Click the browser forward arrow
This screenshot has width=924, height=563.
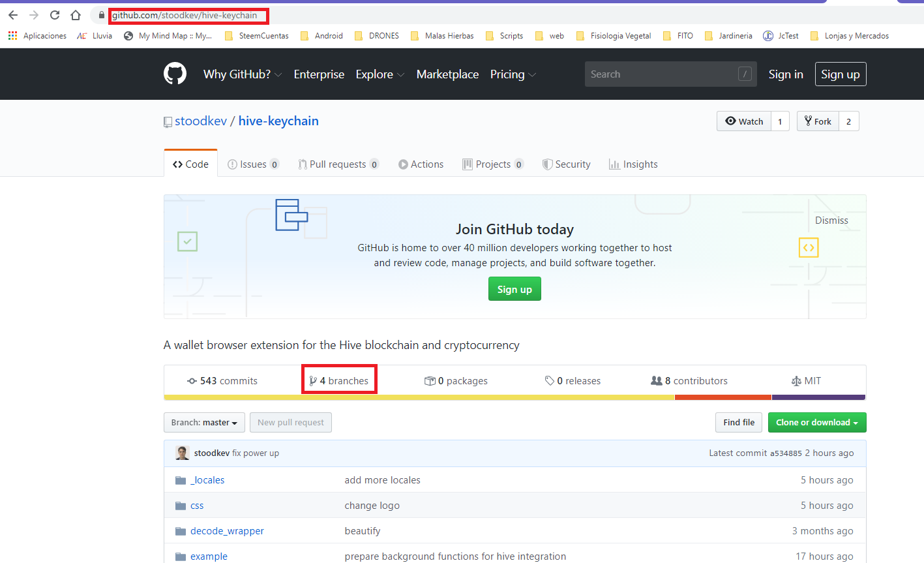pyautogui.click(x=34, y=15)
